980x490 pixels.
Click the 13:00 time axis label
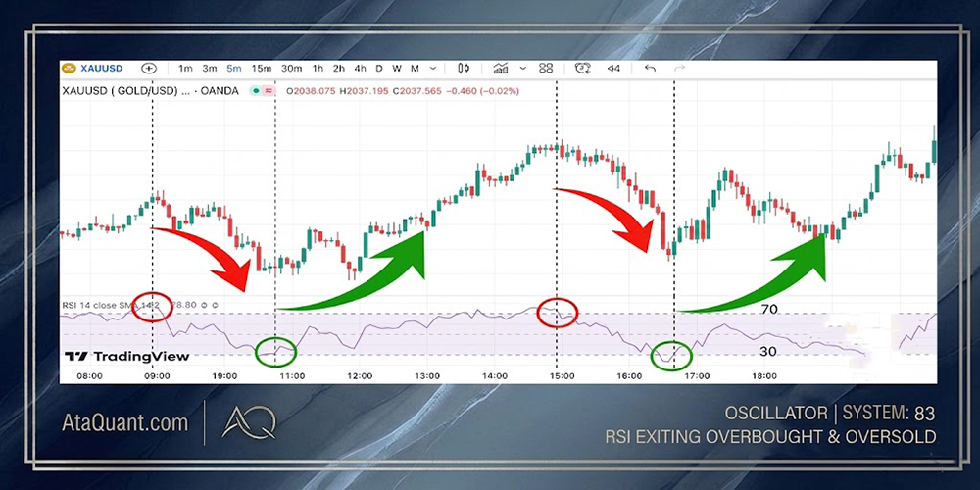[427, 376]
